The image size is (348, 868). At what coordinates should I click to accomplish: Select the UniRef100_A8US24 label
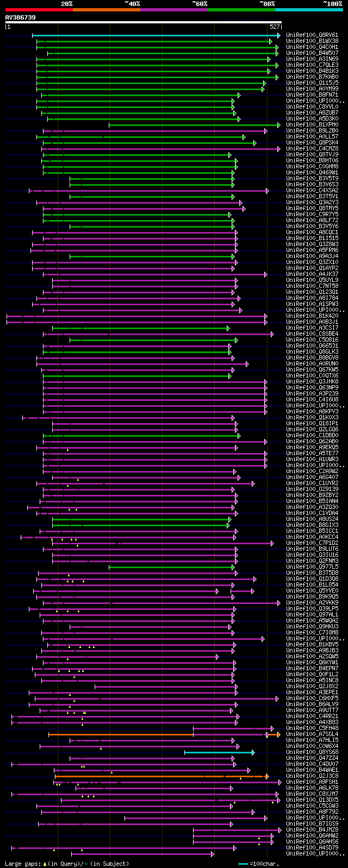coord(312,519)
